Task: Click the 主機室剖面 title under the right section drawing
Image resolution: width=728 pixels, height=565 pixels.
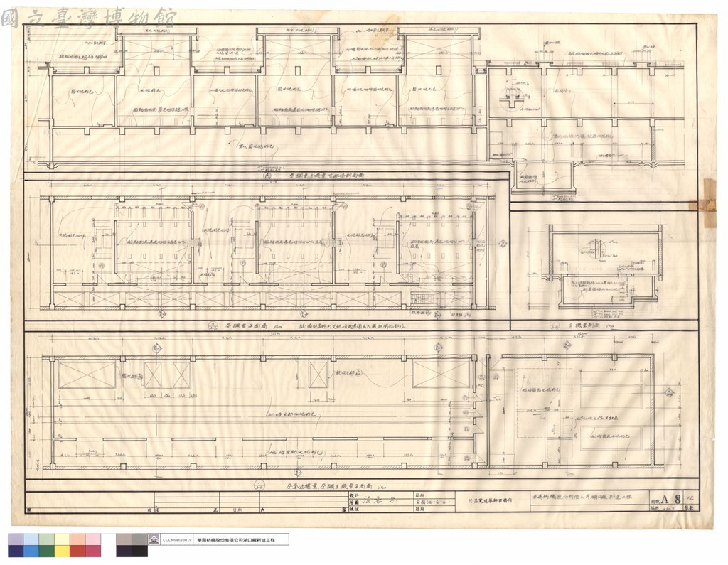Action: tap(586, 326)
